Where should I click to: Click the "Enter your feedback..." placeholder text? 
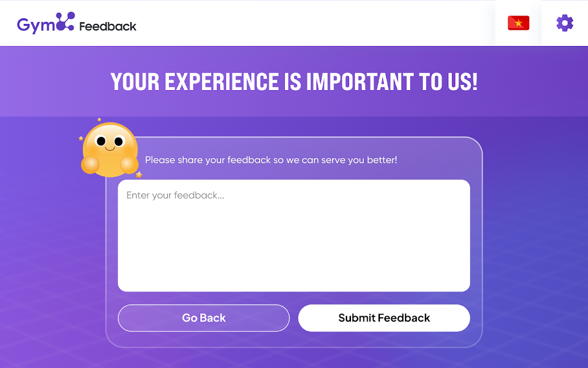[175, 195]
